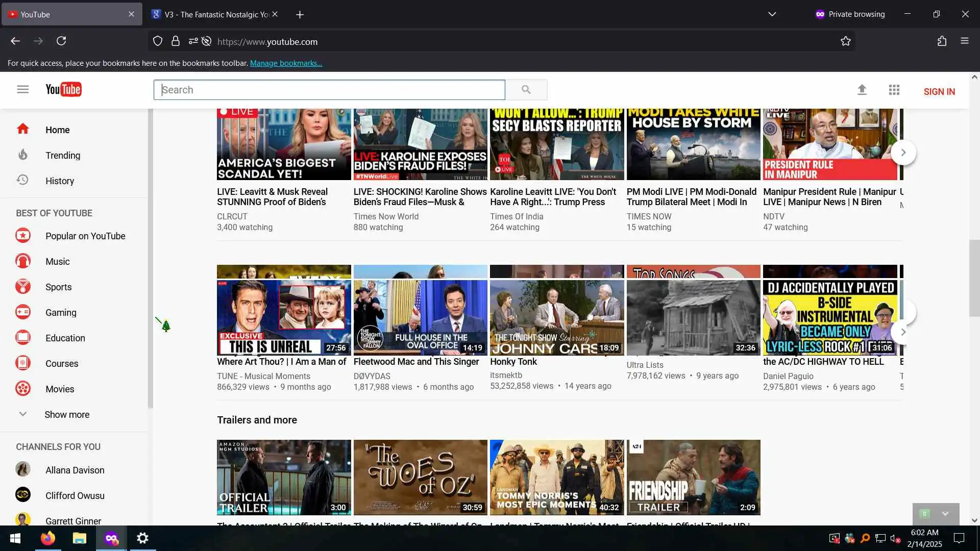The height and width of the screenshot is (551, 980).
Task: Open Windows Start menu
Action: 15,538
